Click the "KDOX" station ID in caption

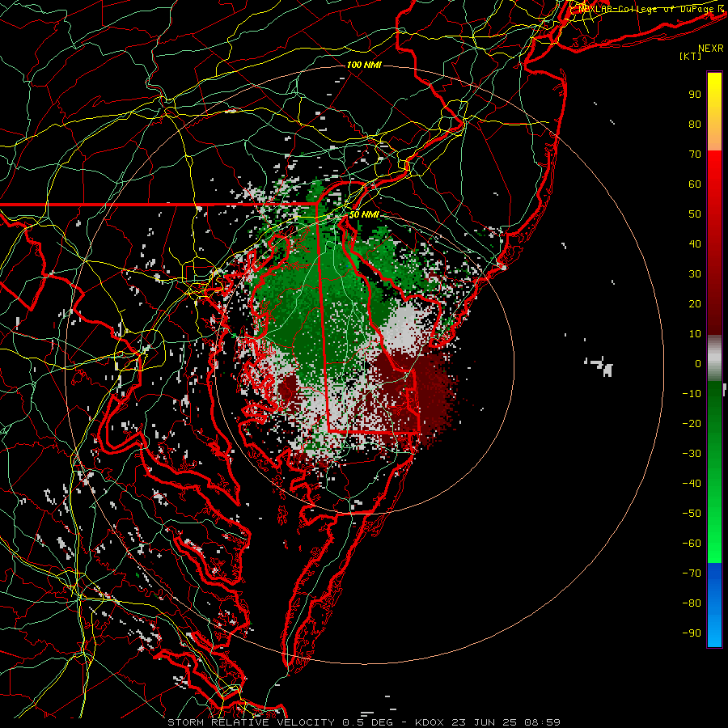(x=430, y=722)
